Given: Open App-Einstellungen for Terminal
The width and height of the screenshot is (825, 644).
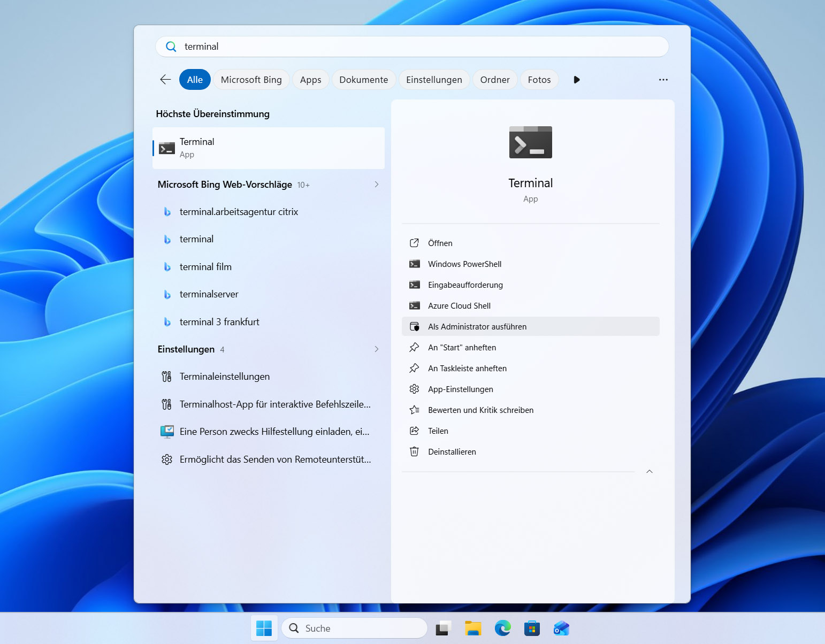Looking at the screenshot, I should 531,389.
